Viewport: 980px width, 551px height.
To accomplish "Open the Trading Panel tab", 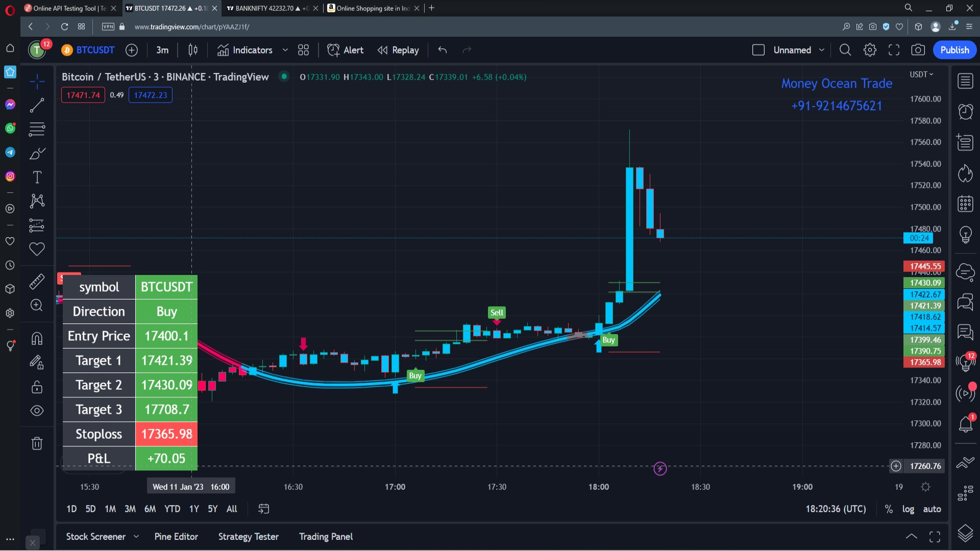I will [326, 537].
